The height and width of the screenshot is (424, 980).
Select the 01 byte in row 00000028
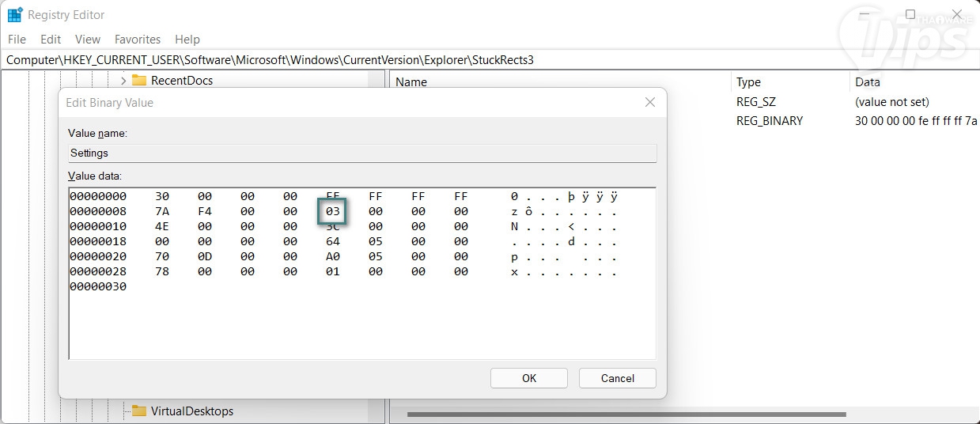point(332,271)
